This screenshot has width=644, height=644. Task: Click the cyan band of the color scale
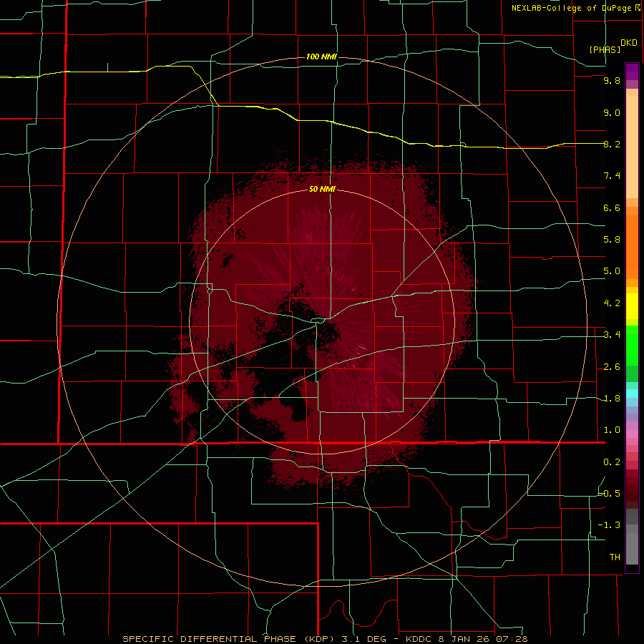click(x=632, y=394)
